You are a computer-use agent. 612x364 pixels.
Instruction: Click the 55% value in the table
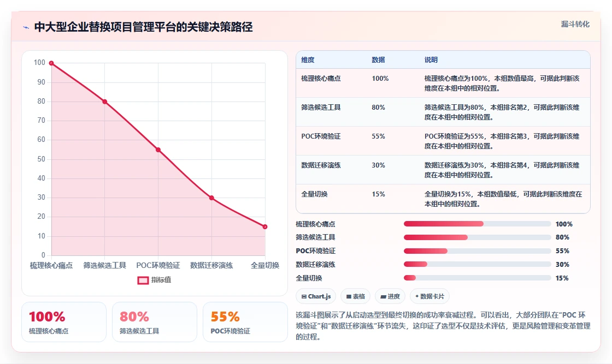[x=378, y=136]
